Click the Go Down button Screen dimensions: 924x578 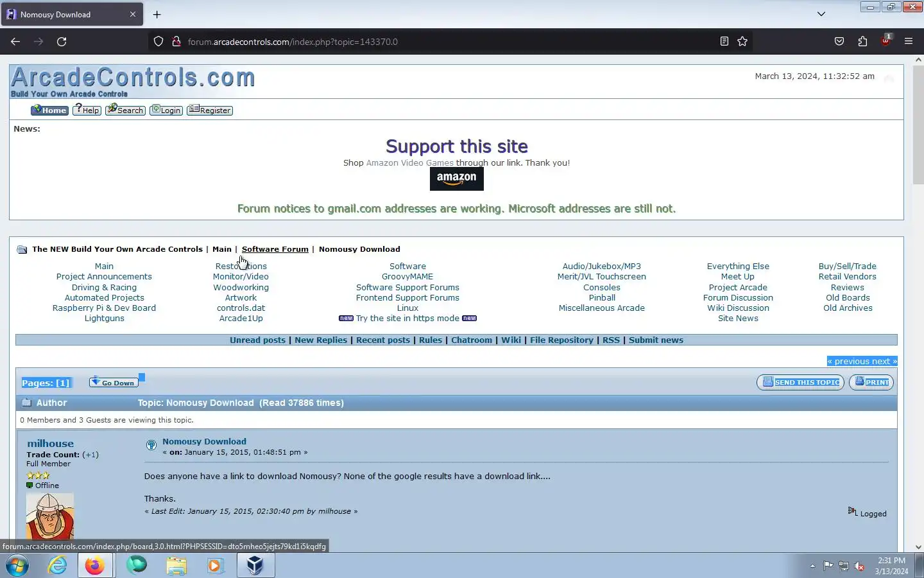tap(114, 382)
